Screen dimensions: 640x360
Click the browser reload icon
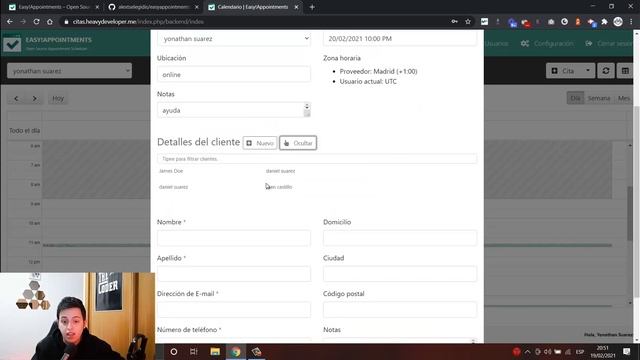pos(36,22)
